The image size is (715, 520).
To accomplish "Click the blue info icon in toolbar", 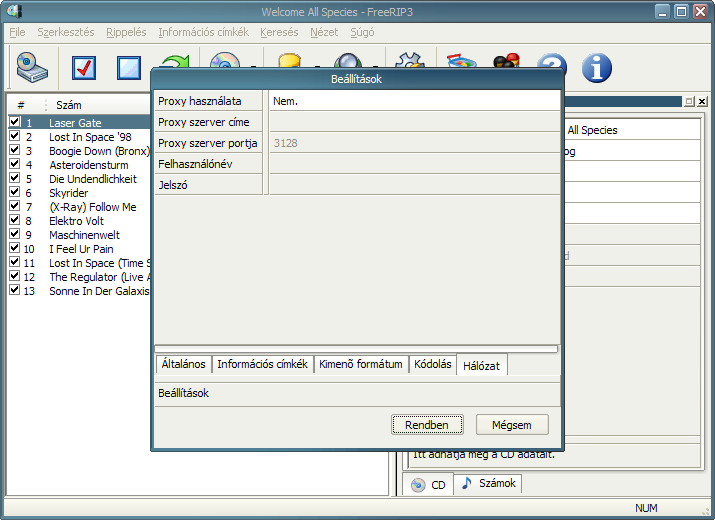I will coord(596,68).
